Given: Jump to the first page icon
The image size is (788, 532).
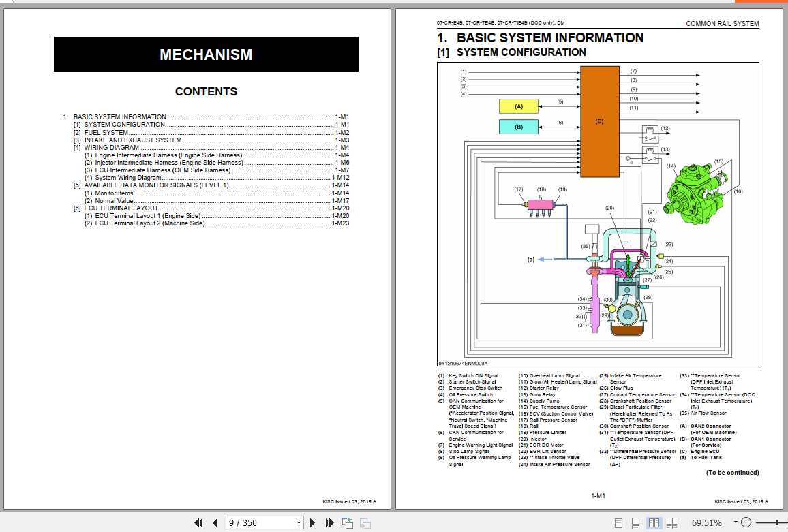Looking at the screenshot, I should pos(199,522).
